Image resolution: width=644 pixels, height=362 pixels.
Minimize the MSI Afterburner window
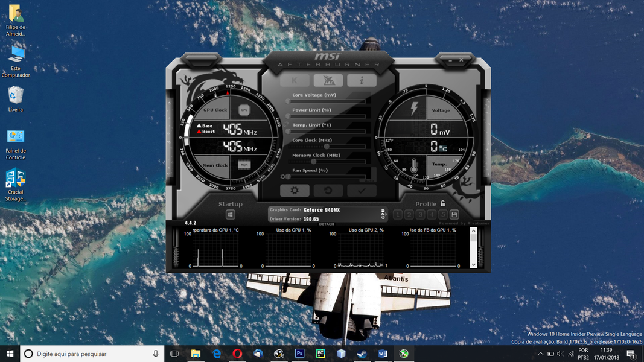click(450, 60)
